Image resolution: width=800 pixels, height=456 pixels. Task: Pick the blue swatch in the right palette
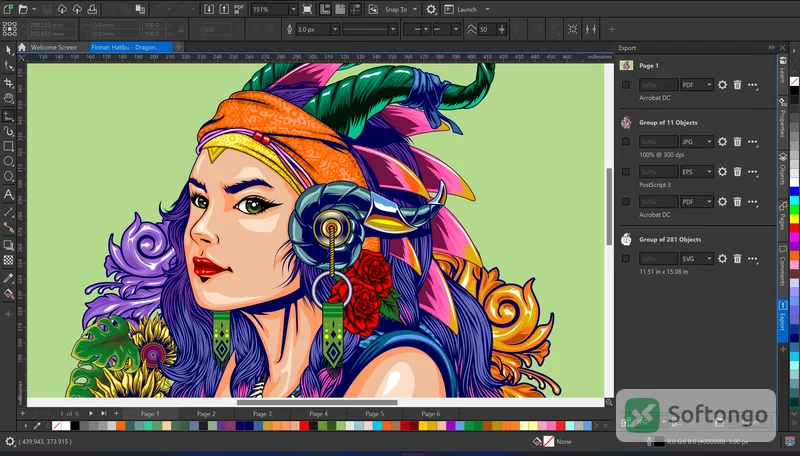click(x=794, y=191)
